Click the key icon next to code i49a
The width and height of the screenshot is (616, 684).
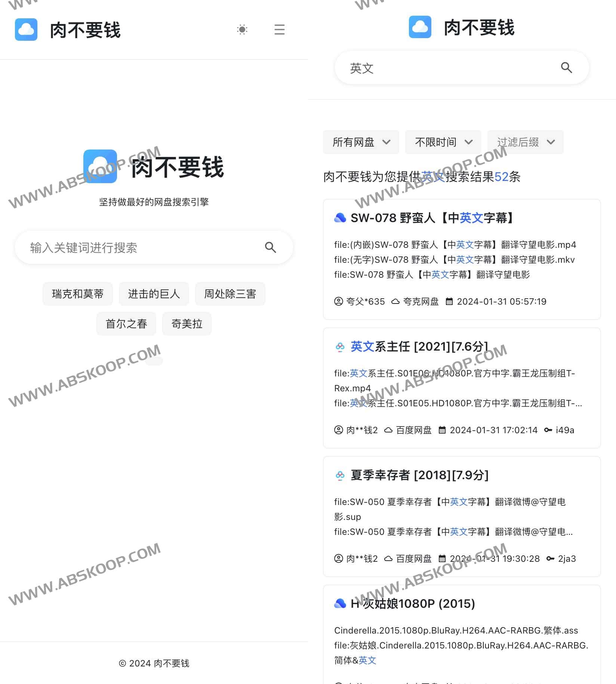coord(548,430)
